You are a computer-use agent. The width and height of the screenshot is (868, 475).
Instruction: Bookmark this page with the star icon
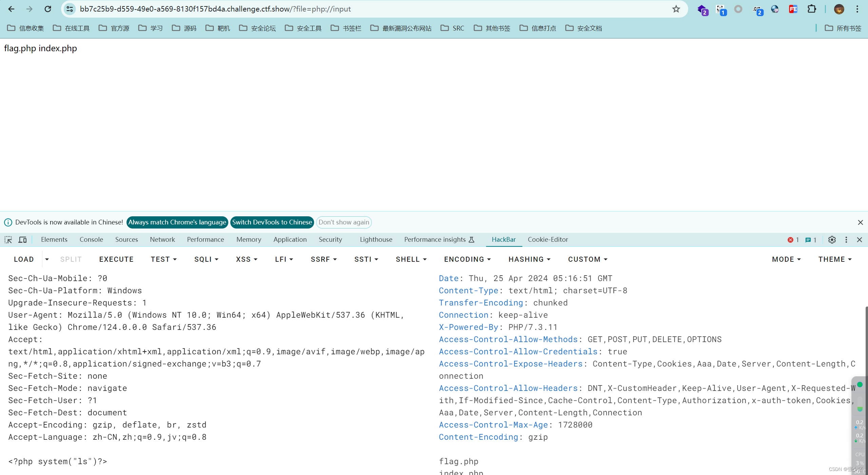(676, 9)
